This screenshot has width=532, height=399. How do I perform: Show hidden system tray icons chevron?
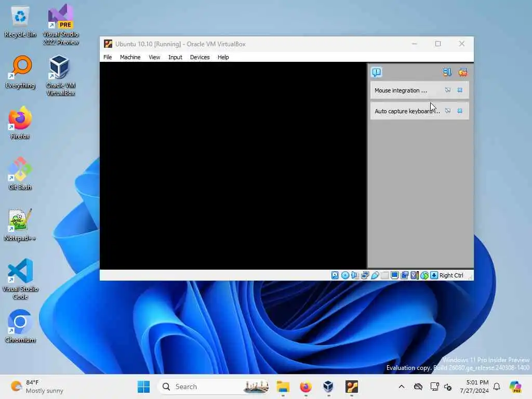(402, 387)
